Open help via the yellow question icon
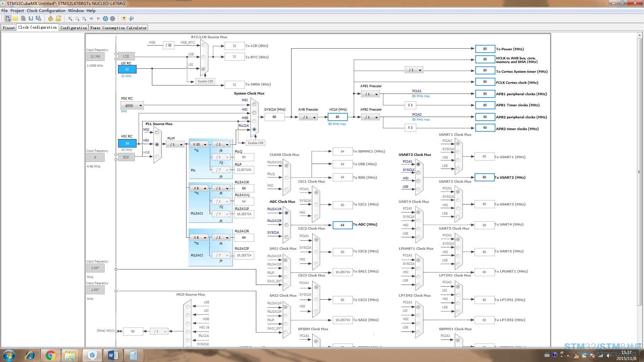 coord(124,19)
